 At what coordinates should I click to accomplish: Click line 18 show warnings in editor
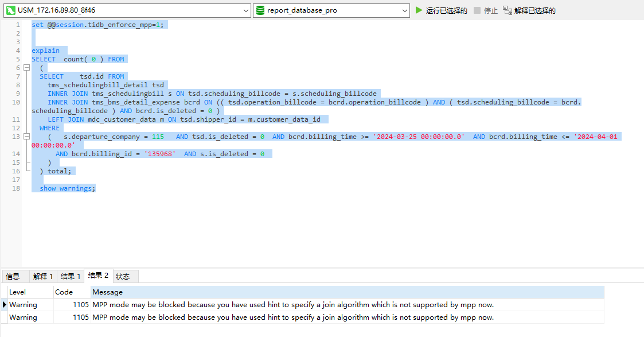[x=67, y=188]
